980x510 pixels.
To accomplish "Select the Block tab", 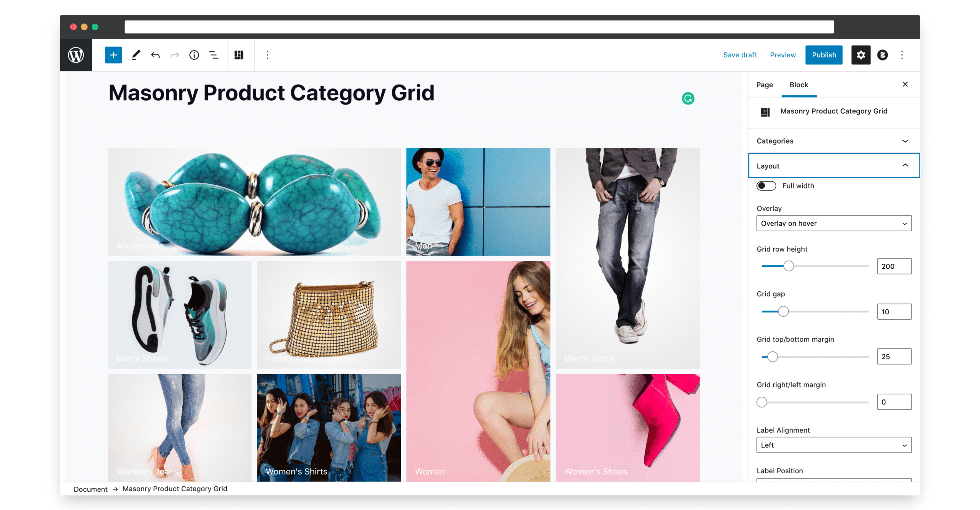I will coord(799,85).
